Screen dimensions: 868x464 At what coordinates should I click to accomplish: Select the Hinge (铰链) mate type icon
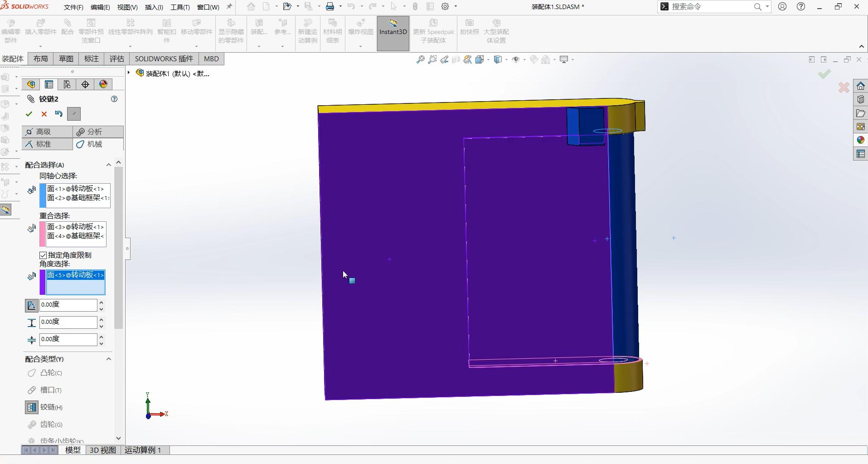click(x=31, y=407)
